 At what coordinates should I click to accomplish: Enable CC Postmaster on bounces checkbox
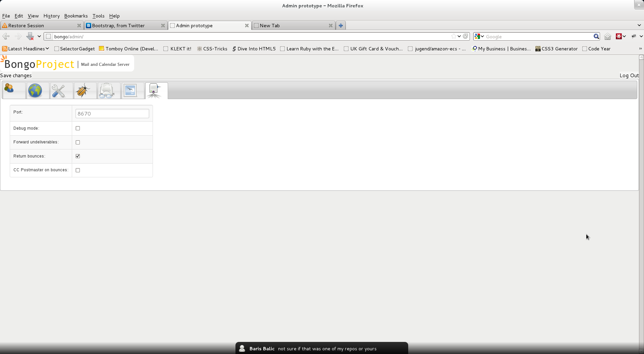pos(78,170)
